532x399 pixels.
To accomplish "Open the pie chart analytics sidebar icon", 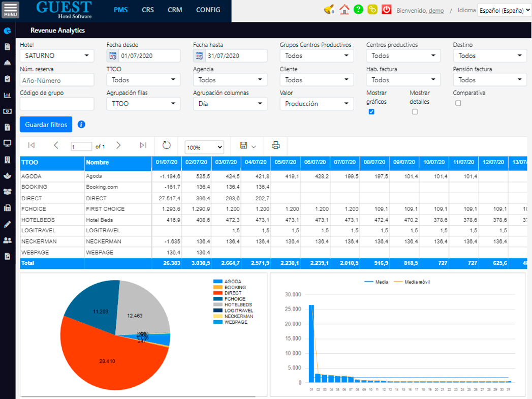I will click(x=7, y=31).
